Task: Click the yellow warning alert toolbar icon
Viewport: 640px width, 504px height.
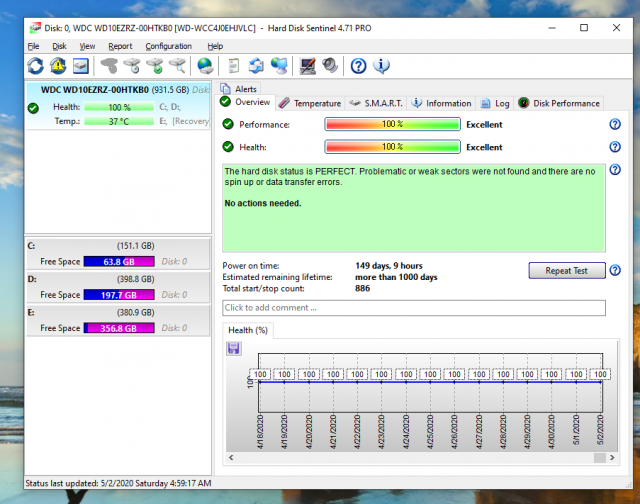Action: [x=58, y=66]
